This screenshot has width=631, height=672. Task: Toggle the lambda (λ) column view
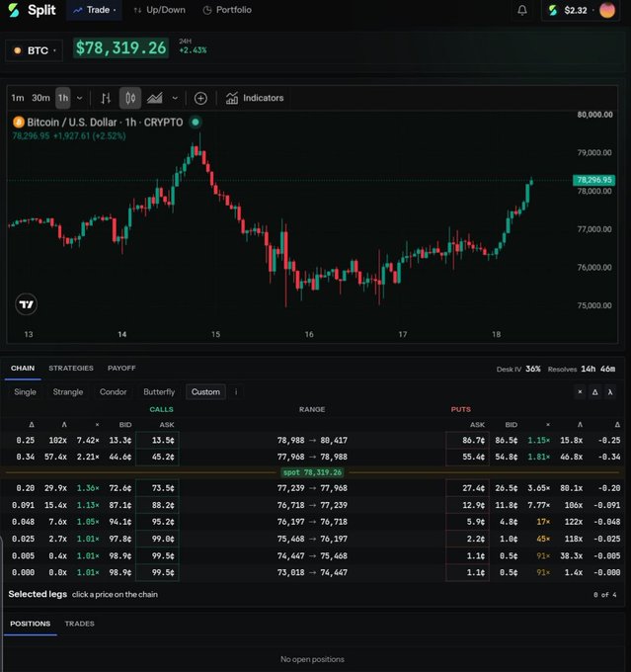point(610,391)
